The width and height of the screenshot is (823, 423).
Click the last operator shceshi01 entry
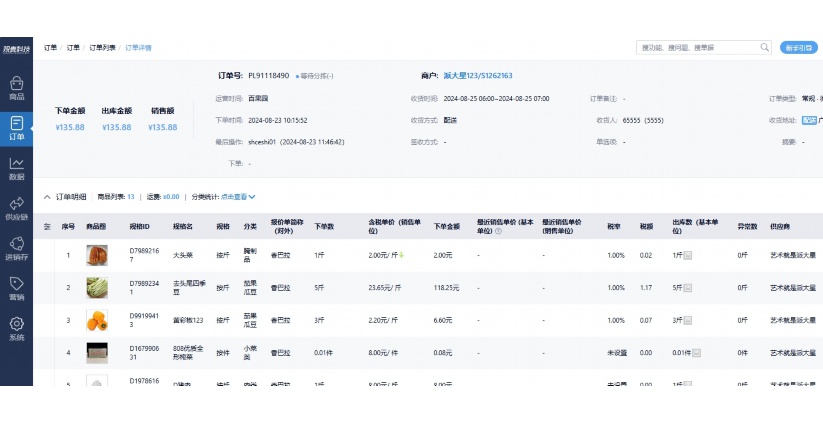pyautogui.click(x=296, y=142)
